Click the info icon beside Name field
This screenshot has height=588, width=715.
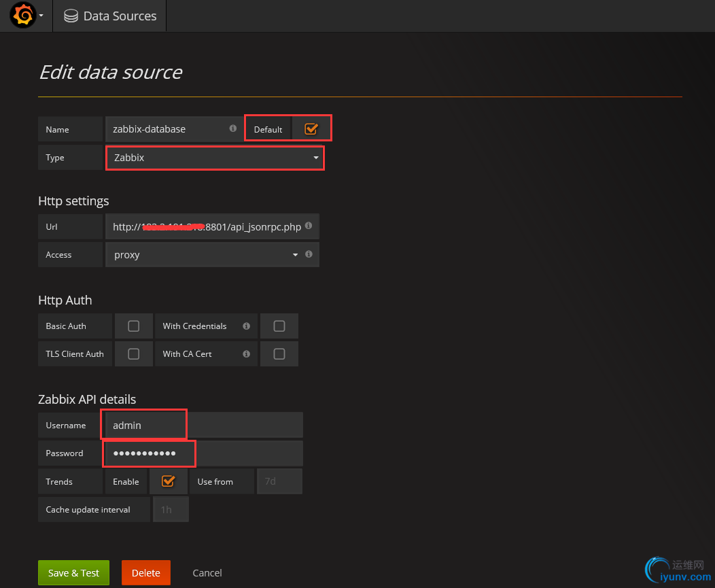[233, 128]
